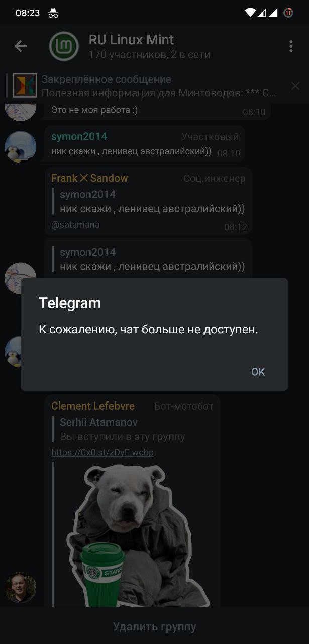Open the https://0x0.st/zDyE.webp link
The image size is (309, 644).
pos(102,452)
